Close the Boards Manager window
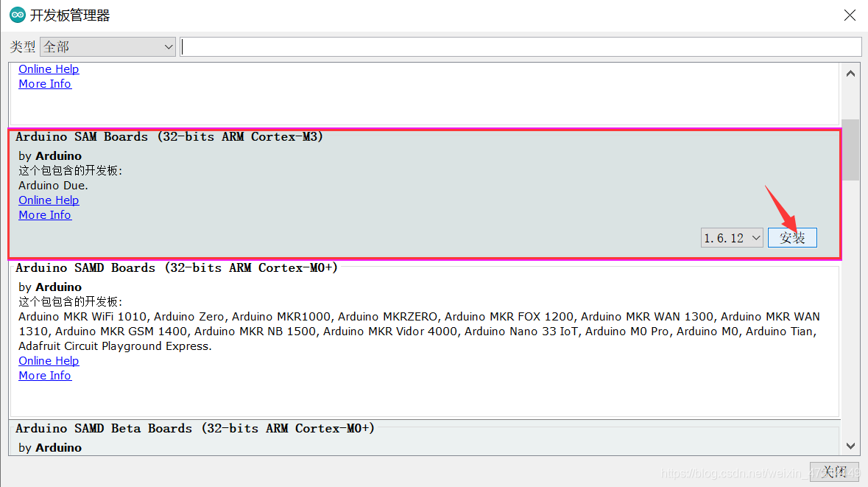The image size is (868, 487). (850, 15)
